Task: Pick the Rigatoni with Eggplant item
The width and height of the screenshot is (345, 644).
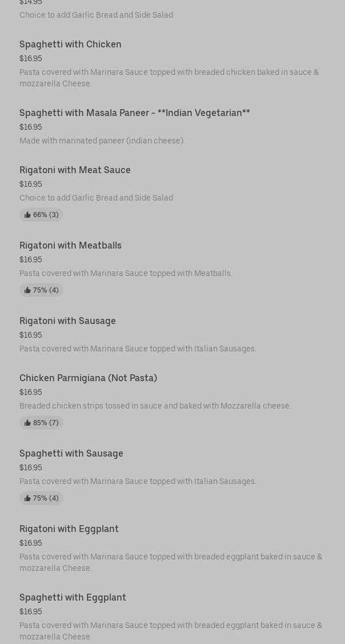Action: tap(69, 529)
